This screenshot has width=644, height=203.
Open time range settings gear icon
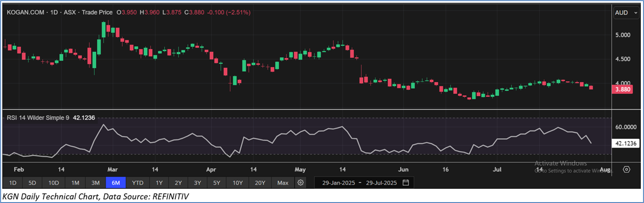pyautogui.click(x=301, y=183)
